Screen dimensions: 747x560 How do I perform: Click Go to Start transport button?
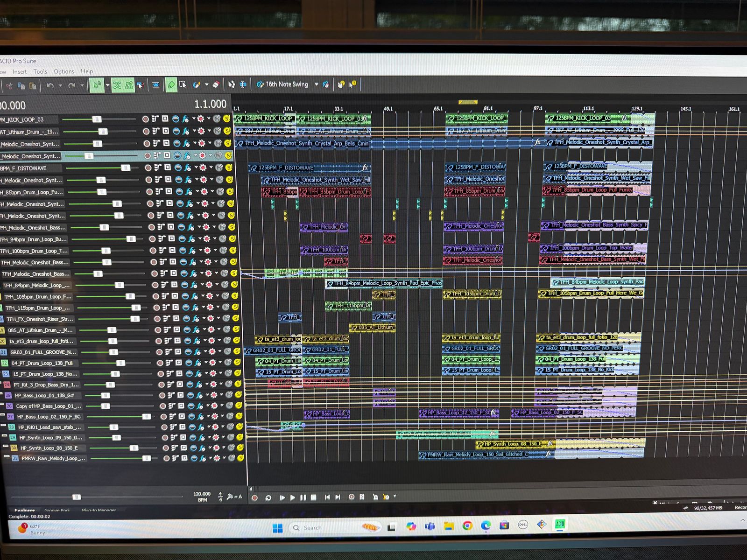click(x=327, y=497)
